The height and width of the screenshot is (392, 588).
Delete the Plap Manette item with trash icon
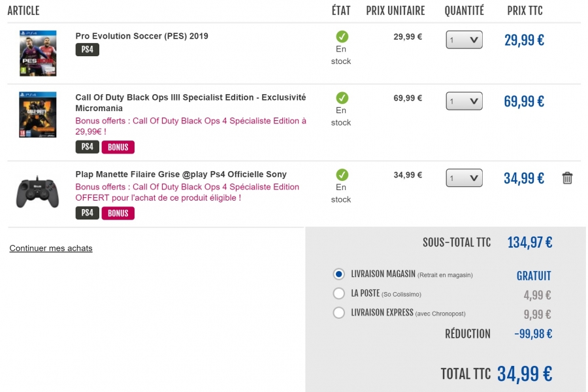tap(567, 178)
